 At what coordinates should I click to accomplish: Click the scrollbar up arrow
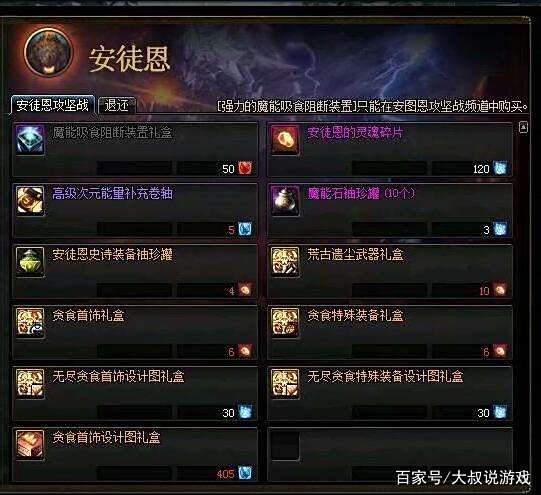[x=523, y=128]
